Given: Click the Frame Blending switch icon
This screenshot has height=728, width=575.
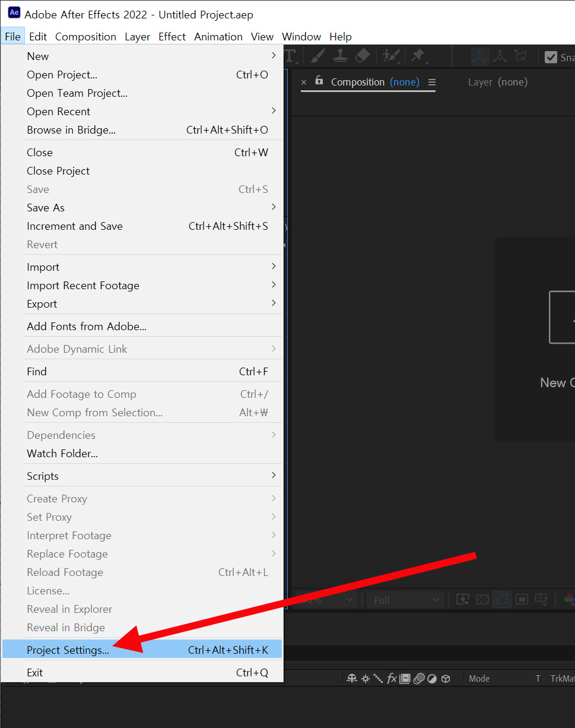Looking at the screenshot, I should coord(405,679).
